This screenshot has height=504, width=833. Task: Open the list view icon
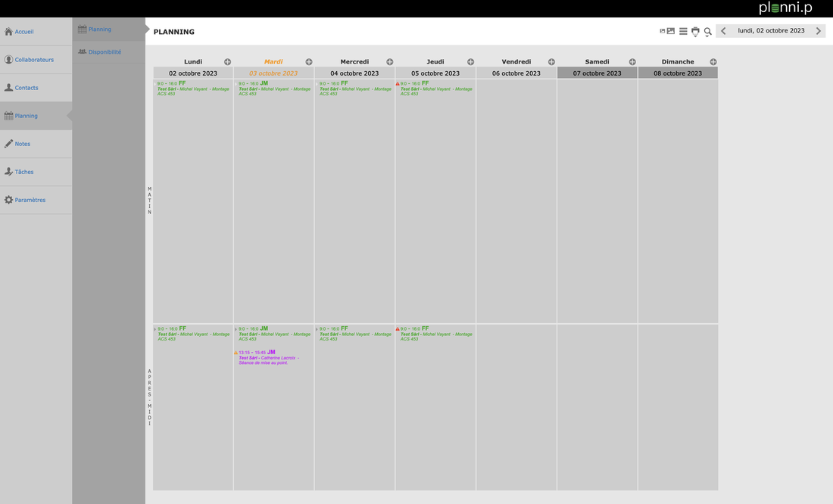click(x=683, y=31)
